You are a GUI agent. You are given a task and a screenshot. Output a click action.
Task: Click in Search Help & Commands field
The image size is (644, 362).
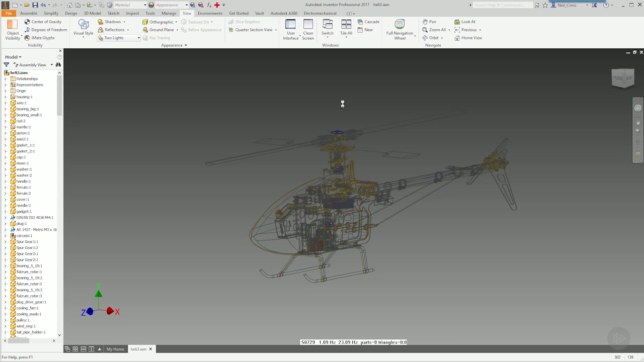503,5
